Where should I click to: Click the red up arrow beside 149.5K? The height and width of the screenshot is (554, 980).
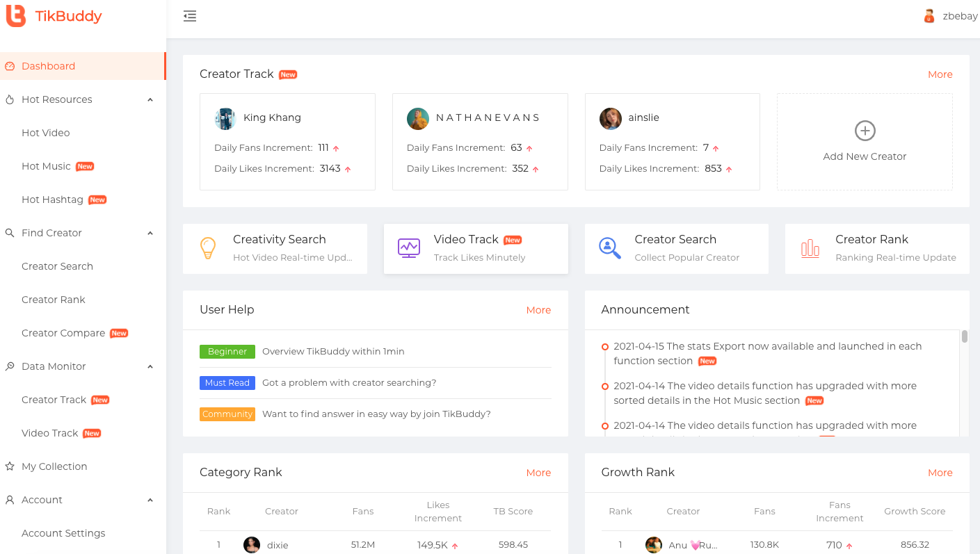455,546
